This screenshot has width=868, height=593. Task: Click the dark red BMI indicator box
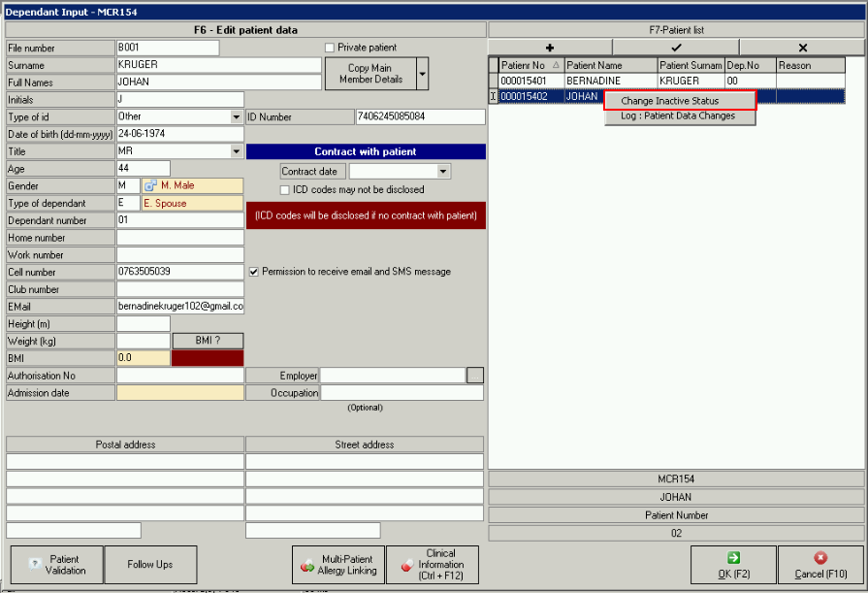pyautogui.click(x=208, y=358)
